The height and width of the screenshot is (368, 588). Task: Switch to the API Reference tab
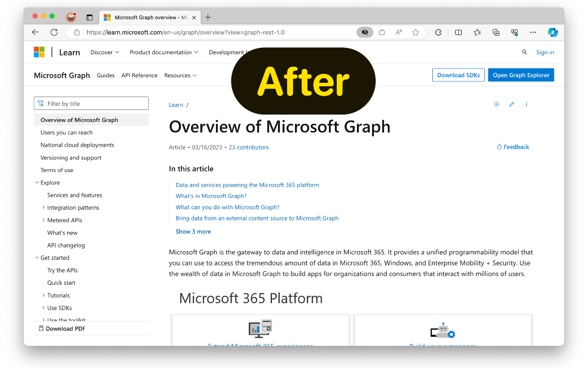(139, 75)
